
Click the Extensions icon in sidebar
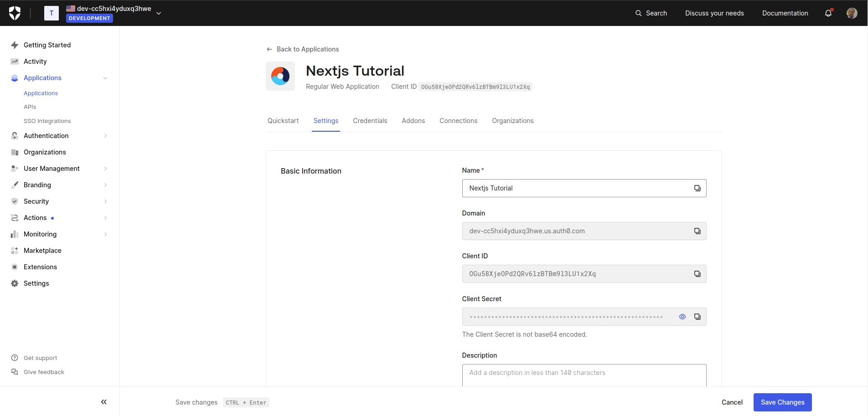pos(14,267)
